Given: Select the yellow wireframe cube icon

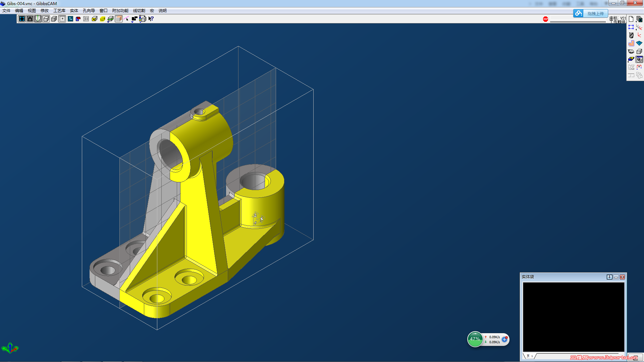Looking at the screenshot, I should tap(102, 19).
